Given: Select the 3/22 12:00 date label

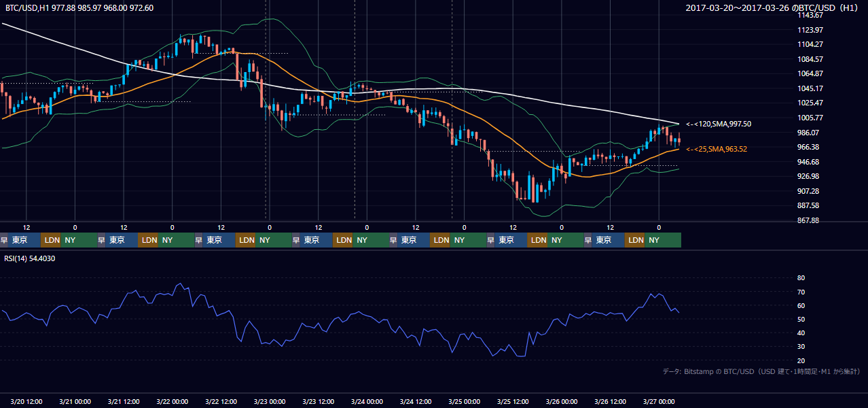Looking at the screenshot, I should (221, 402).
